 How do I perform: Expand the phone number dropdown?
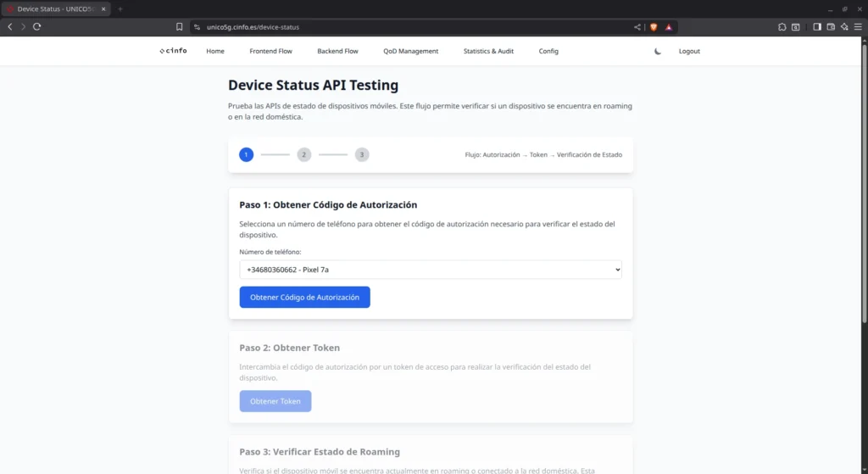431,270
